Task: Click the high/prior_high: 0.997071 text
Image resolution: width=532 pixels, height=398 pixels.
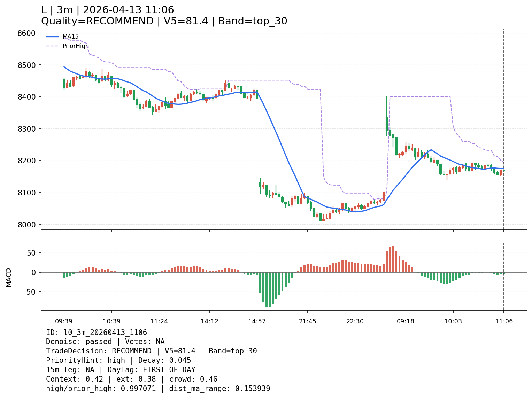Action: pos(101,389)
